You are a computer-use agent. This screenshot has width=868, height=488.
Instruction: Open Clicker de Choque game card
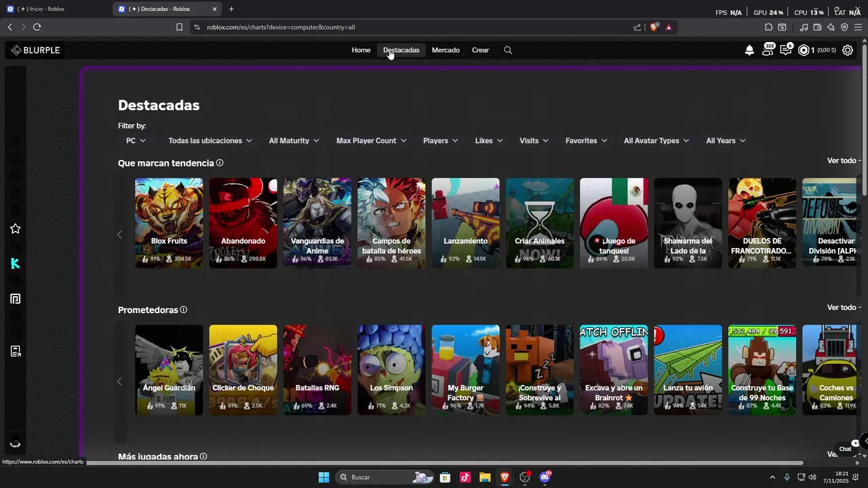[243, 370]
